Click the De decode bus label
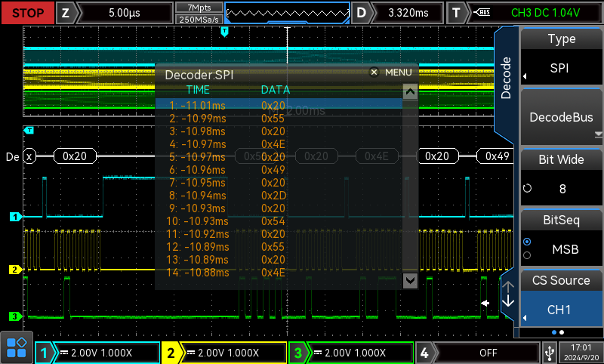This screenshot has height=364, width=604. 12,157
